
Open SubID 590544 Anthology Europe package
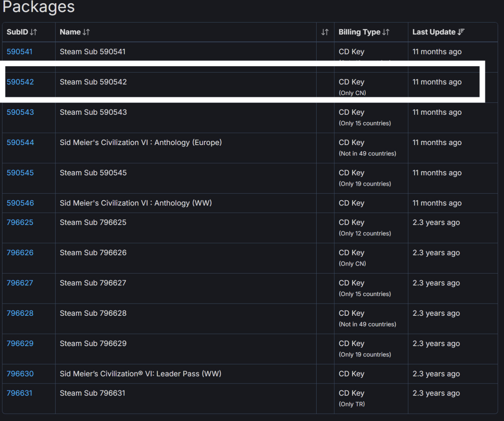20,143
